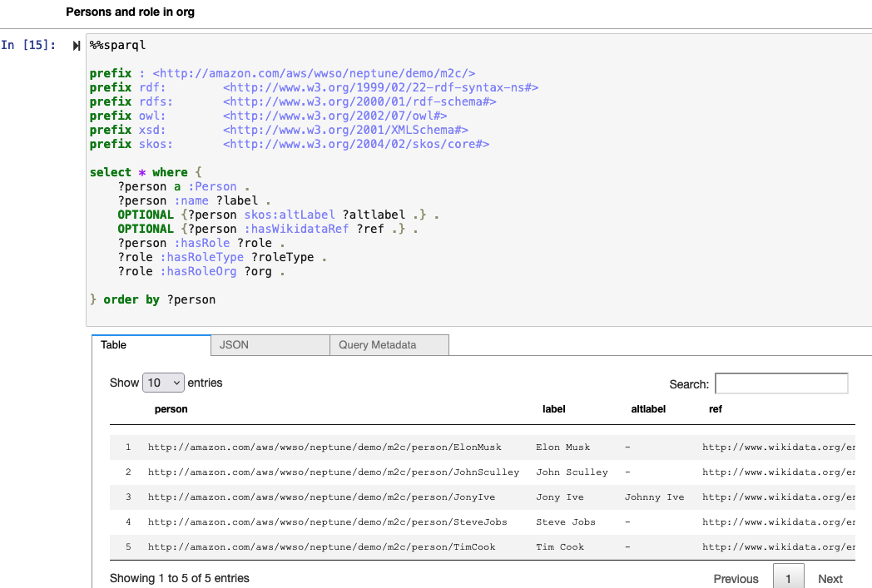Switch to the JSON tab
This screenshot has height=588, width=872.
(x=235, y=344)
